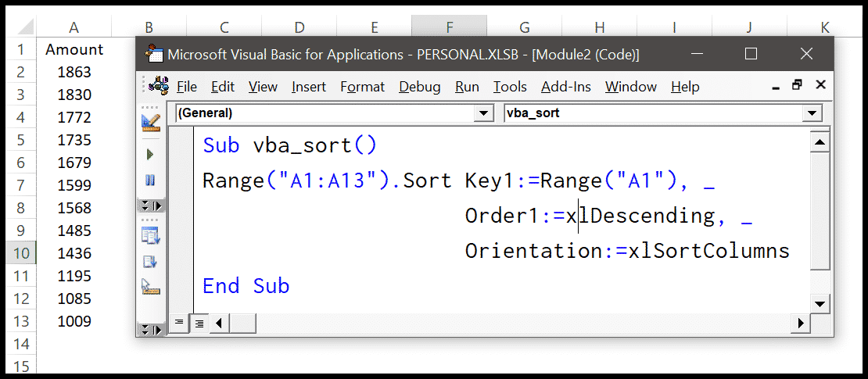The width and height of the screenshot is (868, 379).
Task: Open the Debug menu
Action: tap(420, 87)
